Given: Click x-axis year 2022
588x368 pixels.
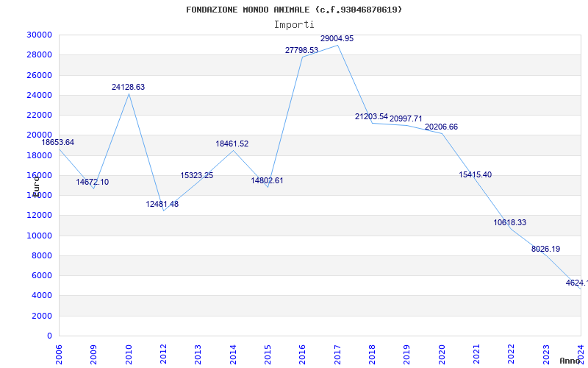Looking at the screenshot, I should (512, 354).
